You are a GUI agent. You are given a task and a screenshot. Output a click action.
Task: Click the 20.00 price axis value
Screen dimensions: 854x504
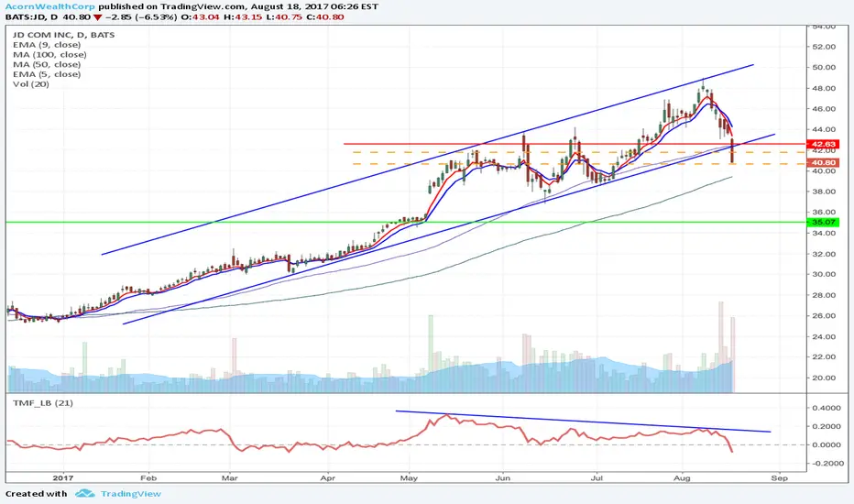824,378
